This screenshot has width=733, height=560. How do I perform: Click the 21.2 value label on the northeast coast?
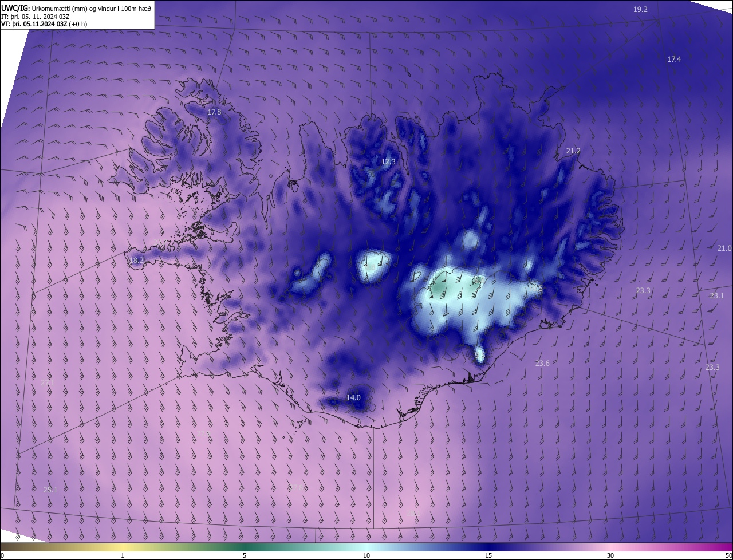point(573,151)
